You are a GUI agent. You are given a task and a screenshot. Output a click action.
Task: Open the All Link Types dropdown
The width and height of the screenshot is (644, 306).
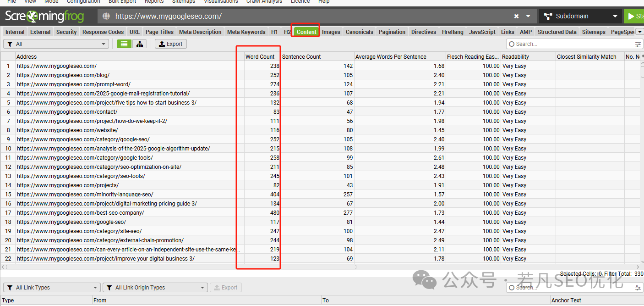52,288
